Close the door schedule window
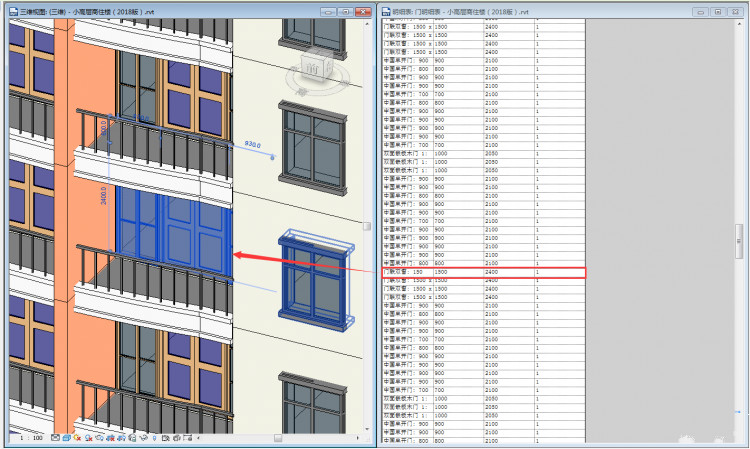Image resolution: width=750 pixels, height=449 pixels. (736, 11)
